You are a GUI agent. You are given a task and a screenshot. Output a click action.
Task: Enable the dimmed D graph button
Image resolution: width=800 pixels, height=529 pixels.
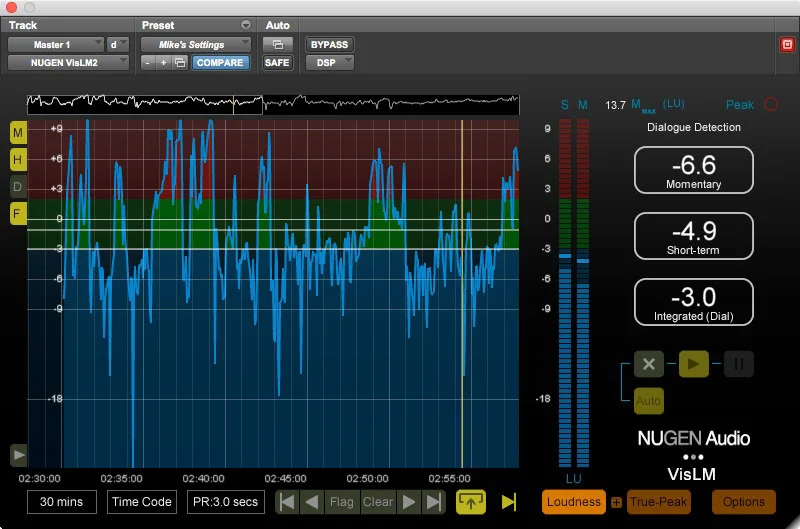point(18,187)
